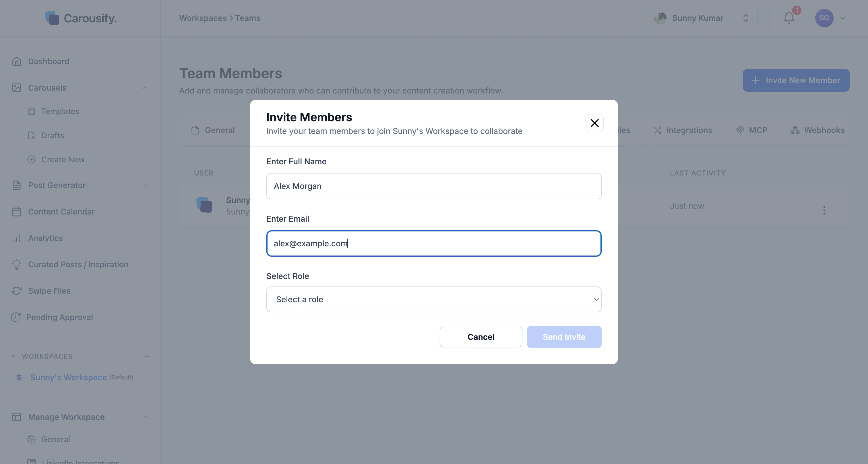
Task: Click the Sunny member avatar thumbnail
Action: pos(204,205)
